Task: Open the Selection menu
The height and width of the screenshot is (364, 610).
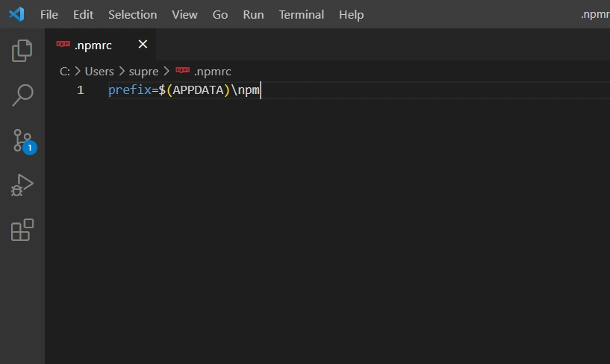Action: tap(132, 15)
